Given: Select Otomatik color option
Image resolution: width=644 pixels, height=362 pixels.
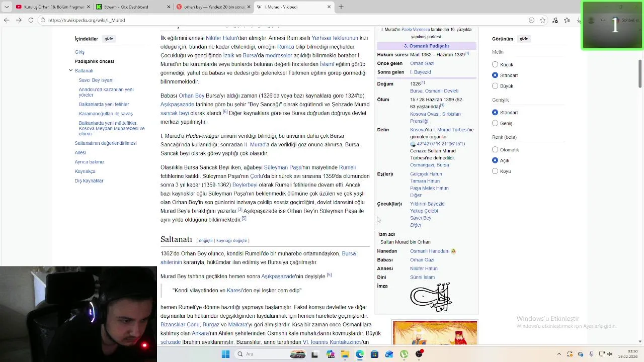Looking at the screenshot, I should [x=495, y=150].
